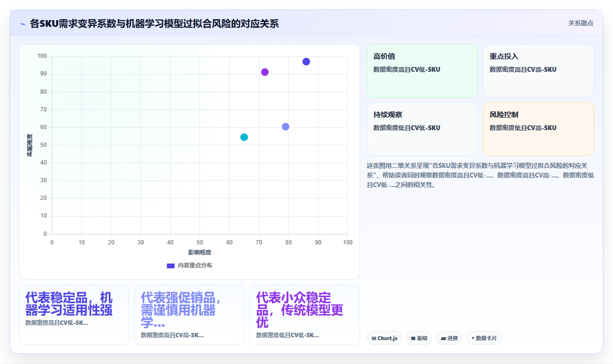Open the 重点投入 quadrant card
Image resolution: width=613 pixels, height=364 pixels.
(538, 71)
